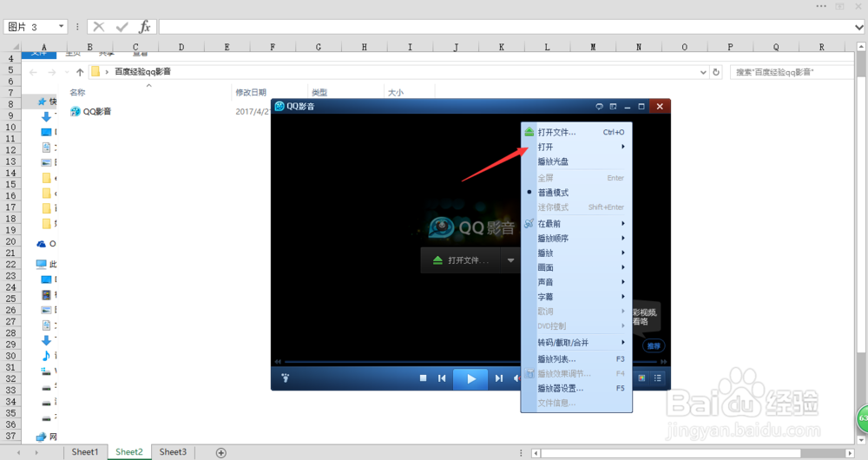Screen dimensions: 868x460
Task: Click the rewind arrows at seek bar start
Action: click(278, 362)
